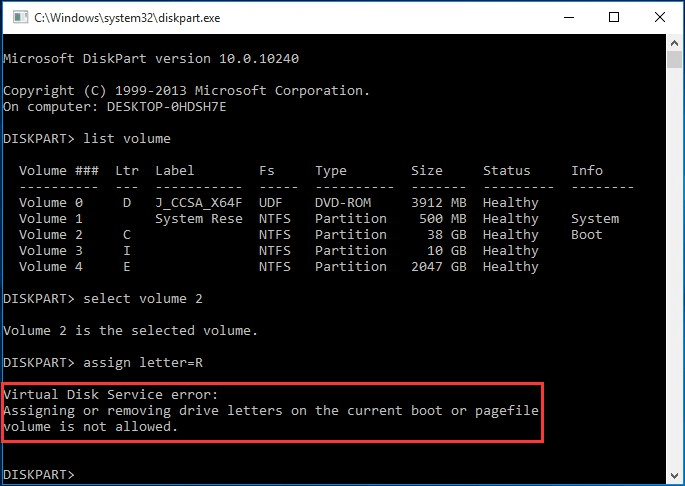The image size is (685, 486).
Task: Click the 'Ltr' column header
Action: coord(127,170)
